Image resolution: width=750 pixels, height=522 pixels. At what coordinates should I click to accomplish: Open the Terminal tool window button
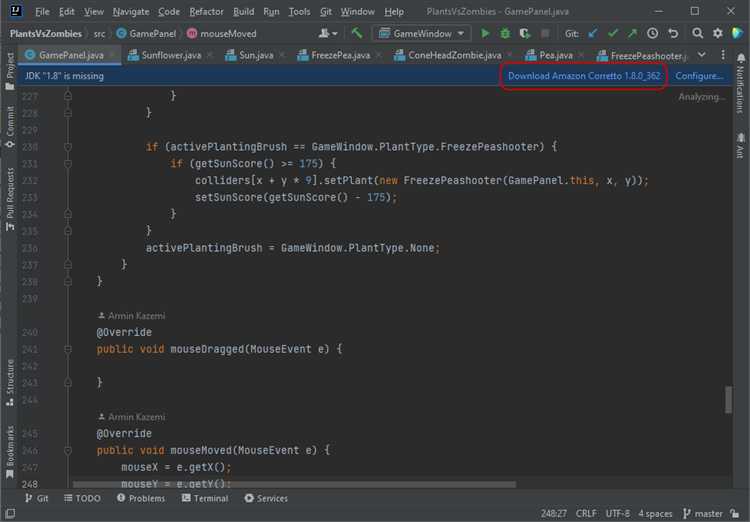tap(205, 498)
